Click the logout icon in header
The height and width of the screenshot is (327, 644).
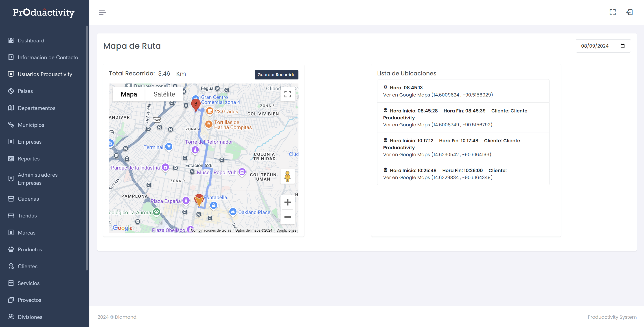point(629,12)
